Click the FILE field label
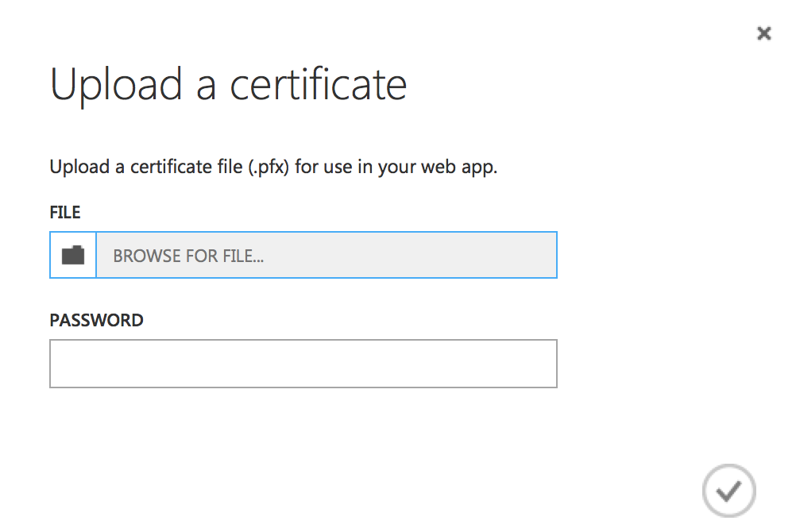Viewport: 796px width, 532px height. coord(65,212)
